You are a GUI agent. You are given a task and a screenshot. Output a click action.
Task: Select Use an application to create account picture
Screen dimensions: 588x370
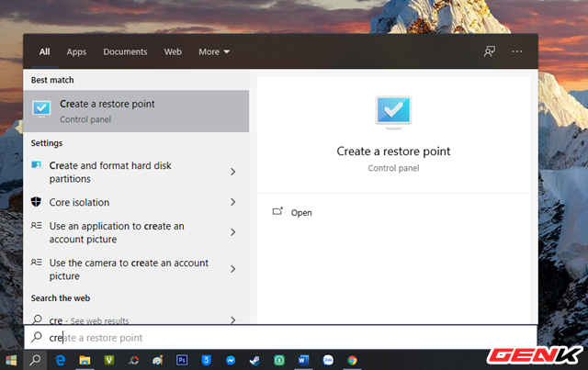(x=136, y=232)
